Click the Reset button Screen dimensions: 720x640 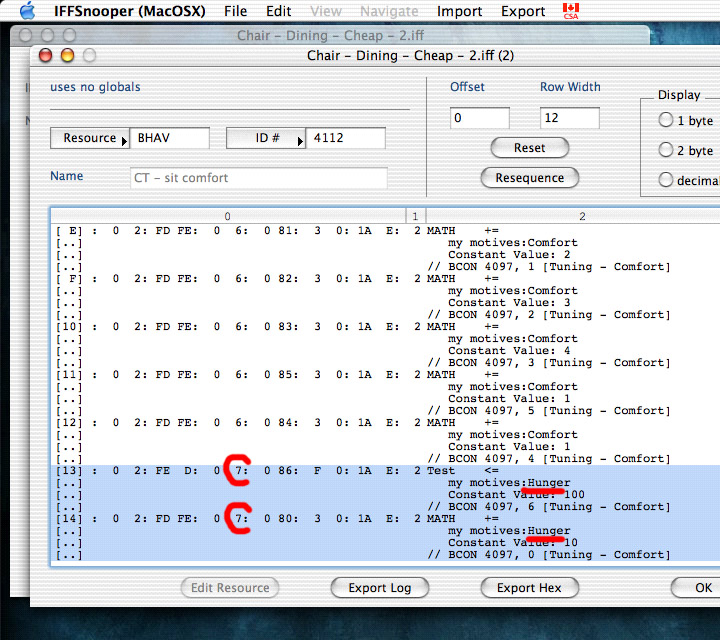pyautogui.click(x=529, y=148)
